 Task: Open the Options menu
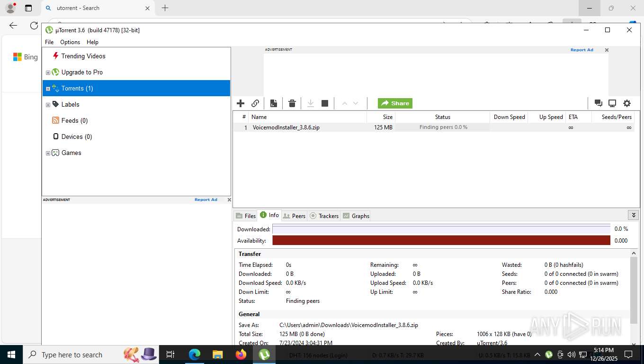tap(70, 42)
